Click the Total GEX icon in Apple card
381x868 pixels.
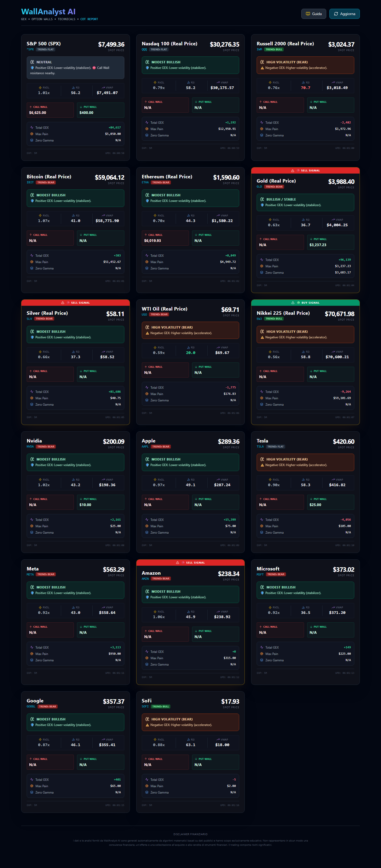click(147, 520)
